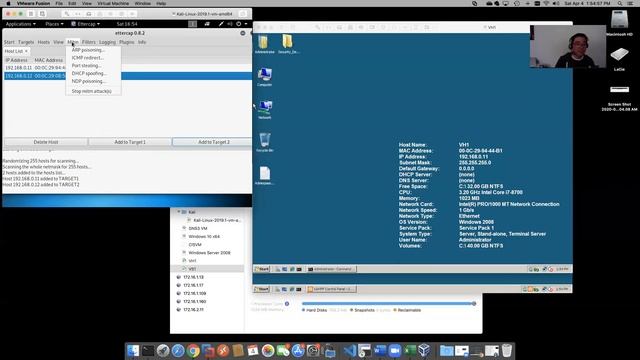Open Finder from the Dock
Viewport: 640px width, 360px height.
pyautogui.click(x=133, y=351)
